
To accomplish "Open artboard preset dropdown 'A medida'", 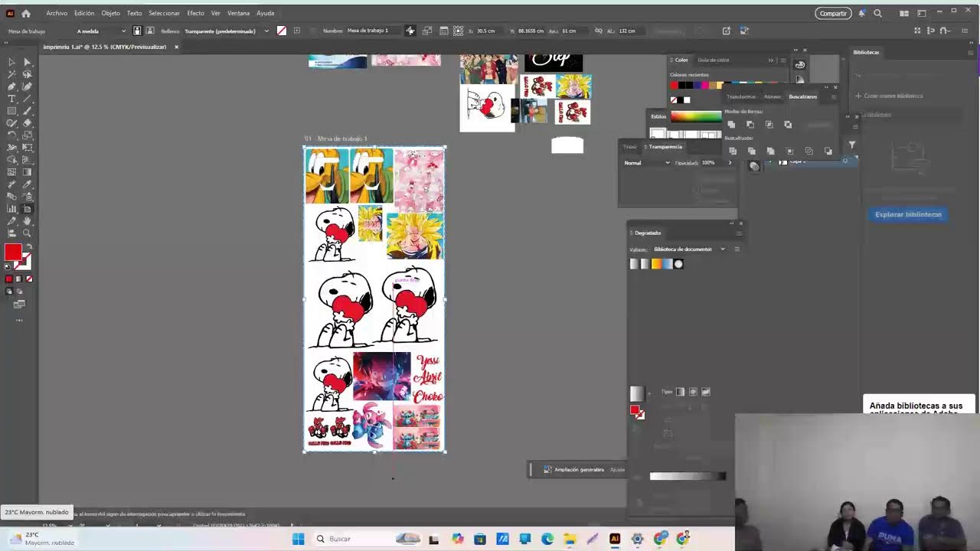I will point(101,31).
